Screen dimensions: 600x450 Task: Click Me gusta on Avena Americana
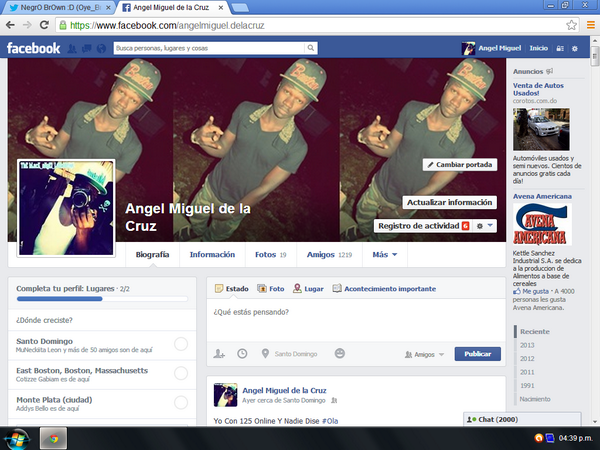[x=535, y=291]
